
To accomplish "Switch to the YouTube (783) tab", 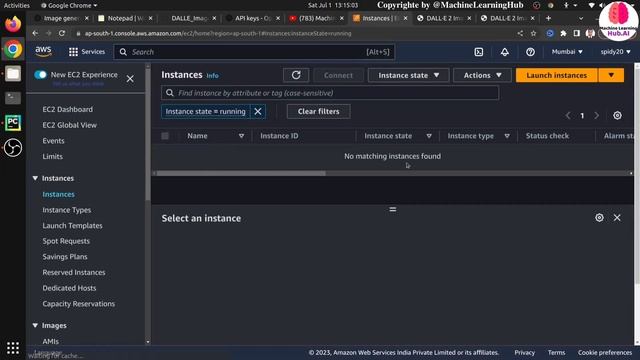I will pos(317,18).
